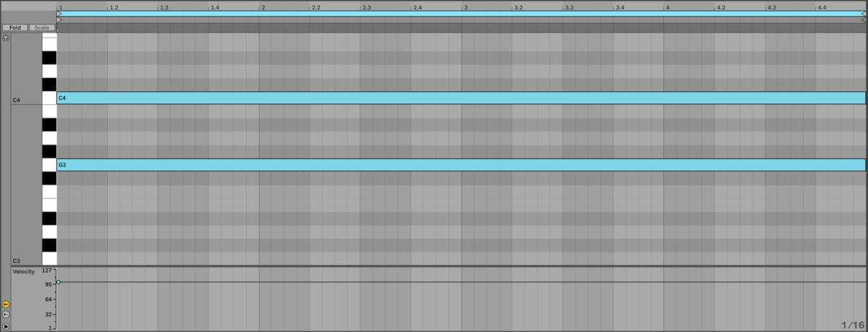Image resolution: width=868 pixels, height=332 pixels.
Task: Play the C3 piano key
Action: (x=49, y=259)
